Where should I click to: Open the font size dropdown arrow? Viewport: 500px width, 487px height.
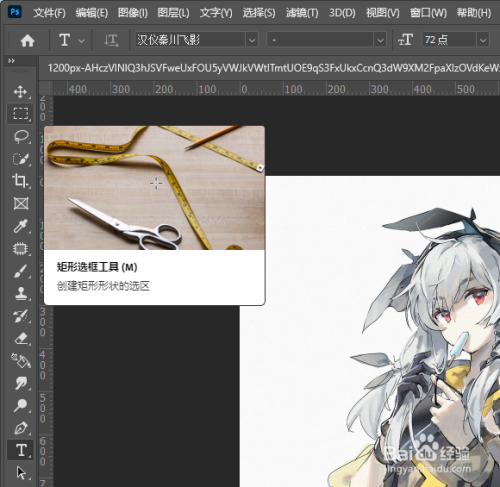point(483,40)
